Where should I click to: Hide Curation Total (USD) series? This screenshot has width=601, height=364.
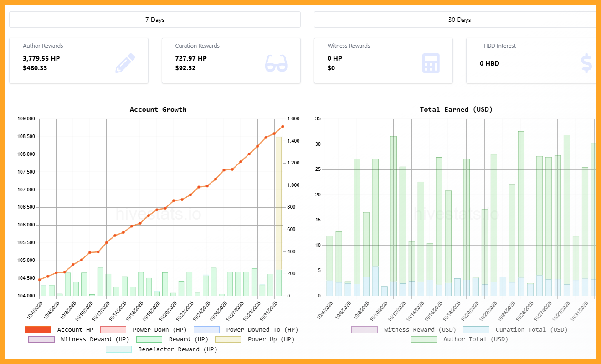click(476, 329)
